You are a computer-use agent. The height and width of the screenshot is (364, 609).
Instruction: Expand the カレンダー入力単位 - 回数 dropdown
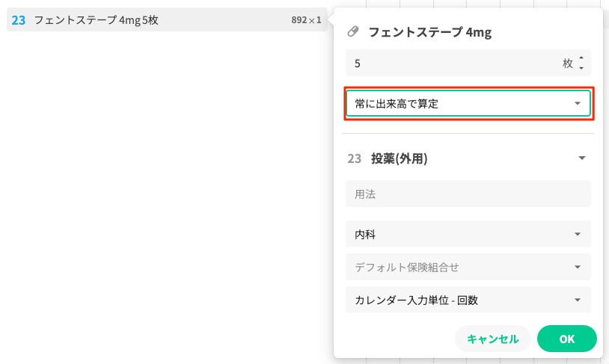(x=468, y=300)
